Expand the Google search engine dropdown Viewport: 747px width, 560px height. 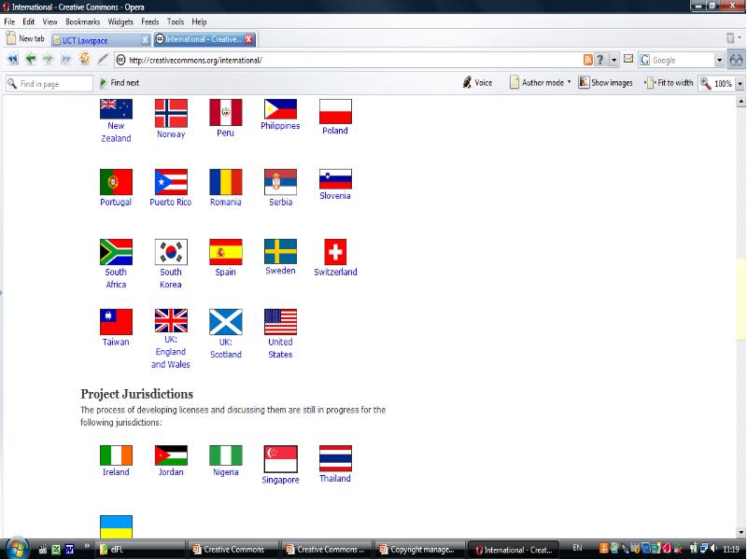(719, 60)
